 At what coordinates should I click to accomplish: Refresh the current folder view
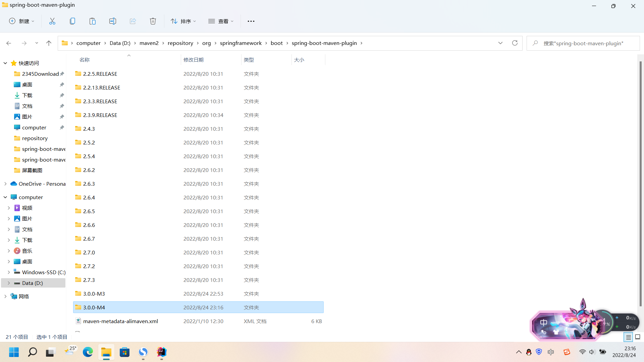(x=515, y=43)
